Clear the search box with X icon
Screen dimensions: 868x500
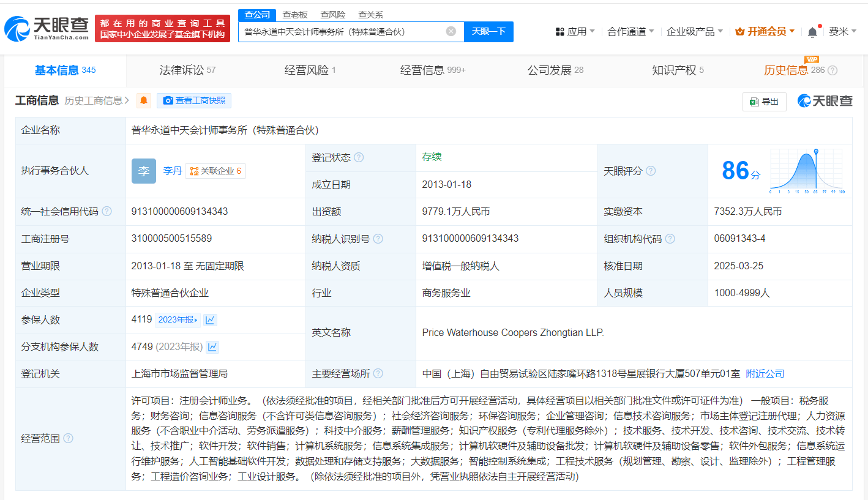tap(451, 31)
